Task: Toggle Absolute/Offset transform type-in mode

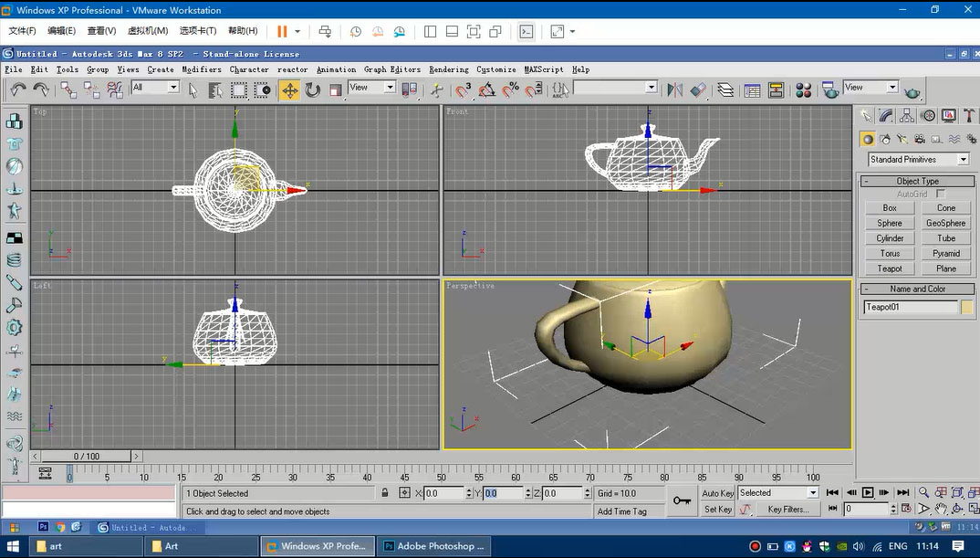Action: pos(404,493)
